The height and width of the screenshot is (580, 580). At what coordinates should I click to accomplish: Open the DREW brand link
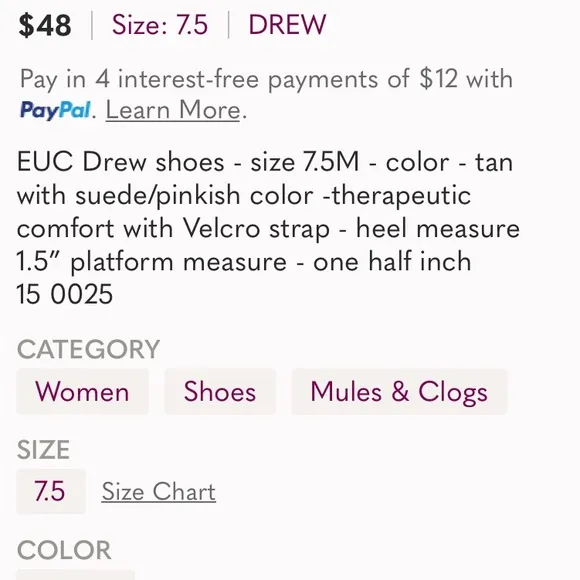point(287,25)
